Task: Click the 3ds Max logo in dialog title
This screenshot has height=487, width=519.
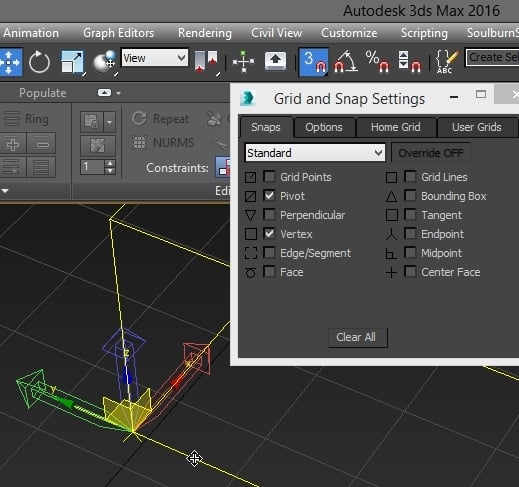Action: pyautogui.click(x=248, y=99)
